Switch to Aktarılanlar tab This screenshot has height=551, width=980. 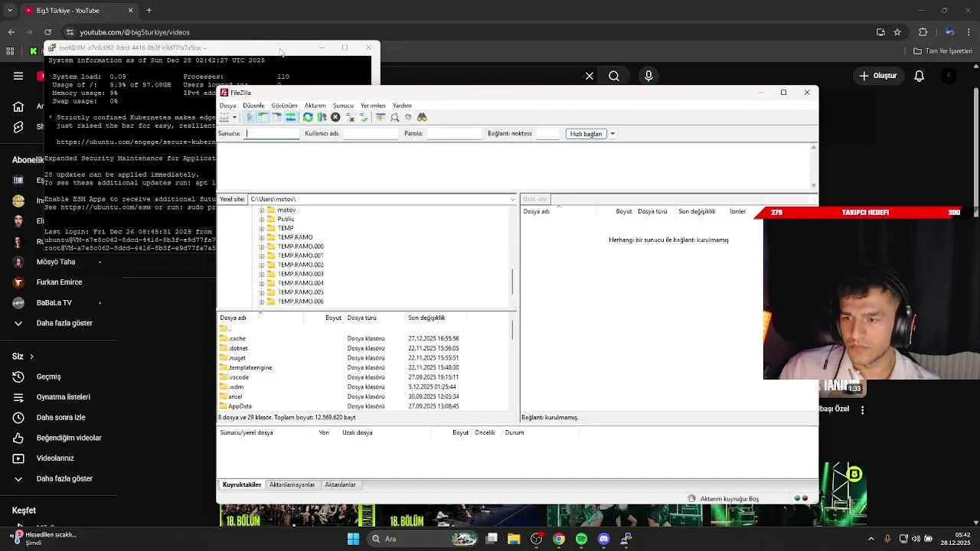[340, 484]
